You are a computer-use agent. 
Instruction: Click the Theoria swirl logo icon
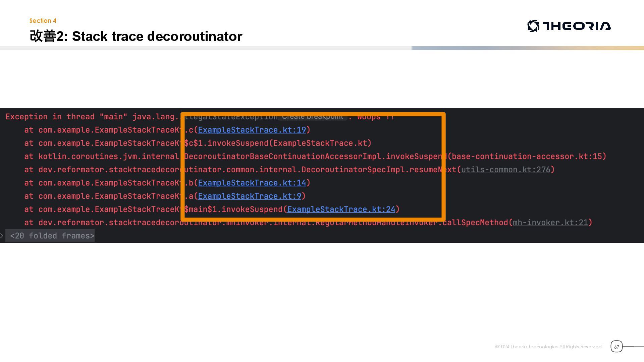pyautogui.click(x=533, y=26)
